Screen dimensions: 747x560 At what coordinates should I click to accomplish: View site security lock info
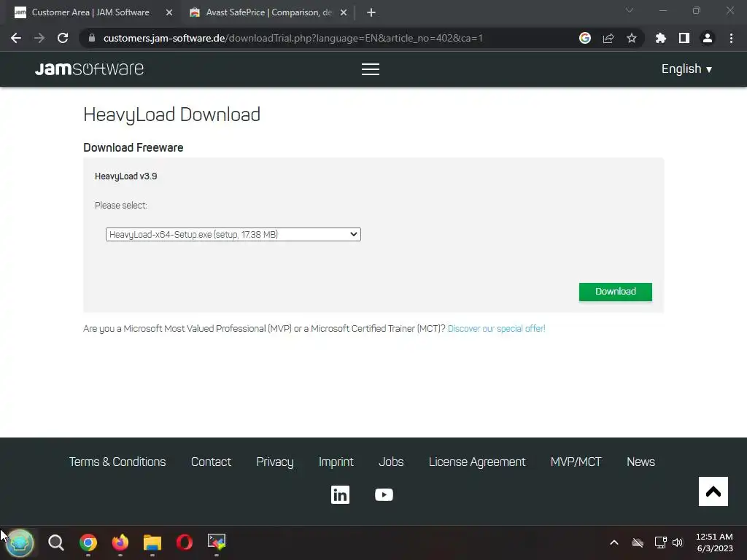(x=92, y=38)
